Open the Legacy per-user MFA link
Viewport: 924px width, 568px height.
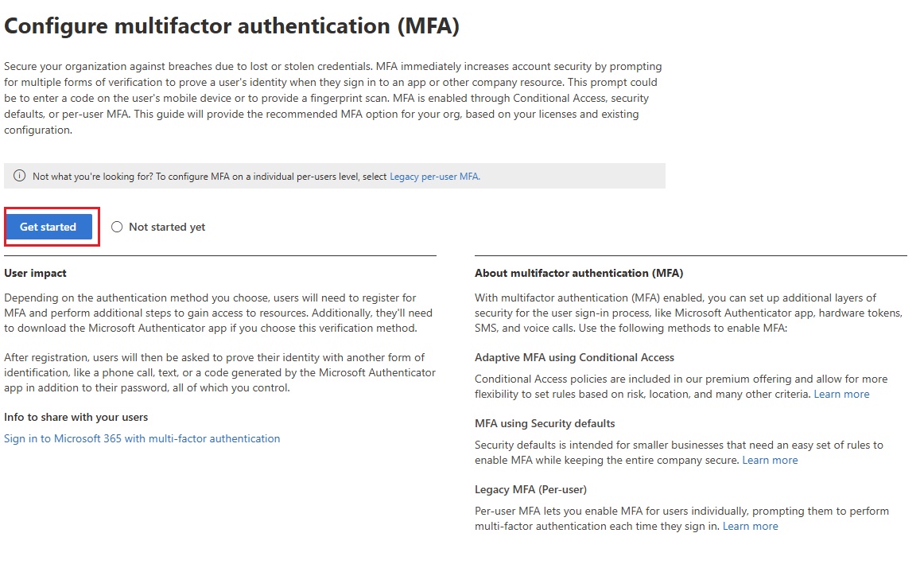[x=434, y=177]
